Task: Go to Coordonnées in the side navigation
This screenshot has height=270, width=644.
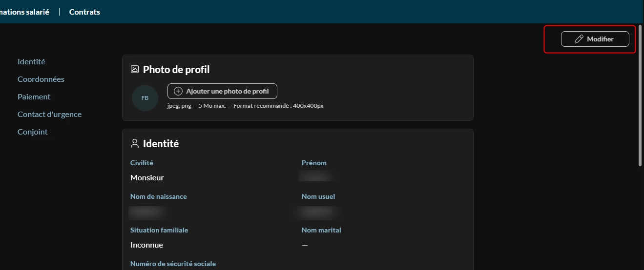Action: pos(41,79)
